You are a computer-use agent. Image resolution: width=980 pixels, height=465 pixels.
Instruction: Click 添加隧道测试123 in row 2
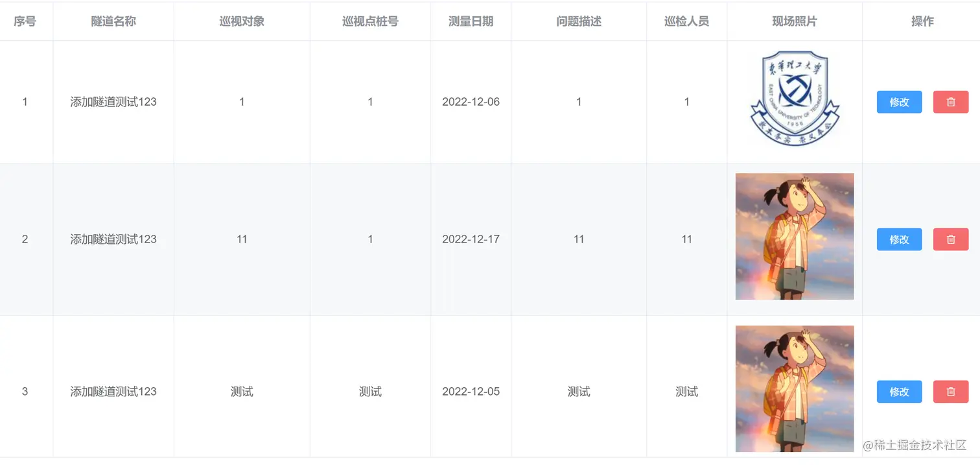(113, 239)
